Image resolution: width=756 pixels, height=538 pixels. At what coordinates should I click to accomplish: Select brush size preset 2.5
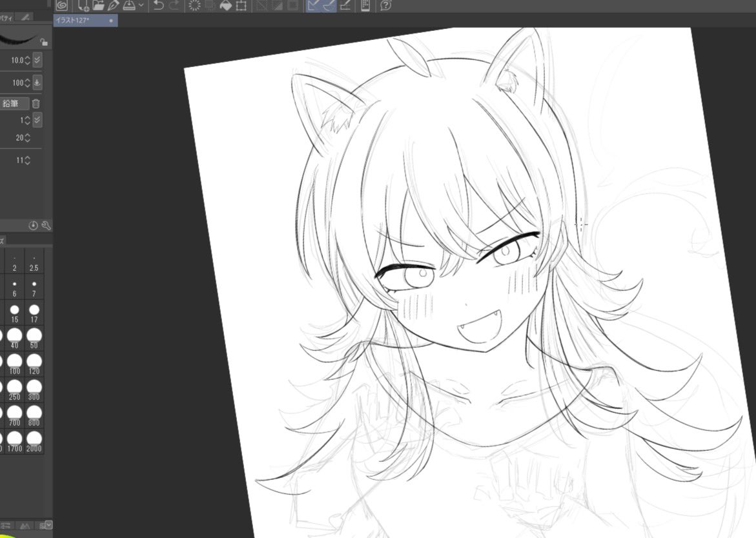(34, 263)
